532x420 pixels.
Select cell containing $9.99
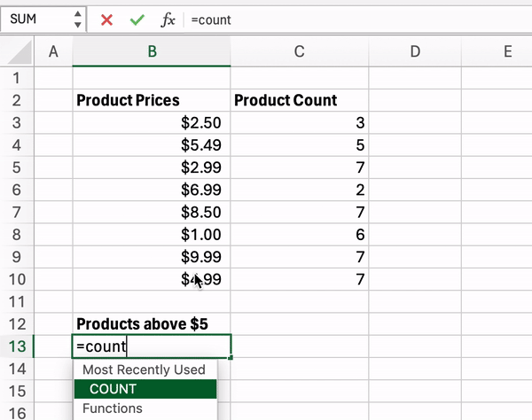152,257
